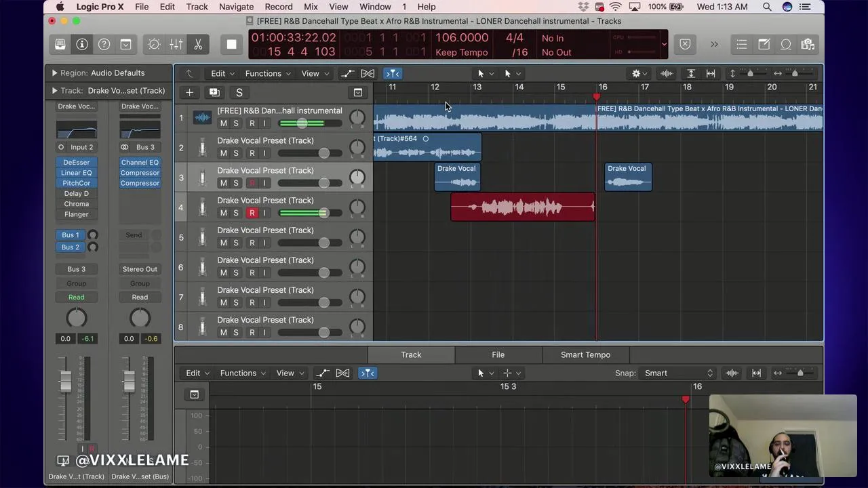Toggle global Solo S button in track header

tap(239, 92)
